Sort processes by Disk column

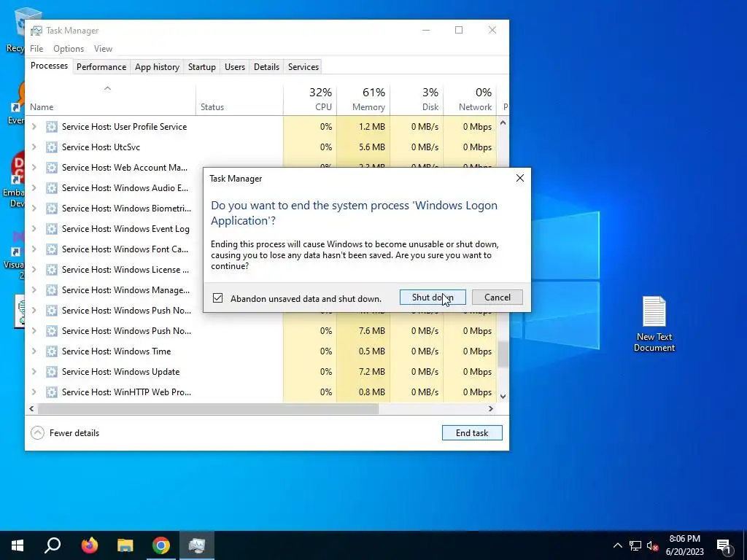pos(417,99)
